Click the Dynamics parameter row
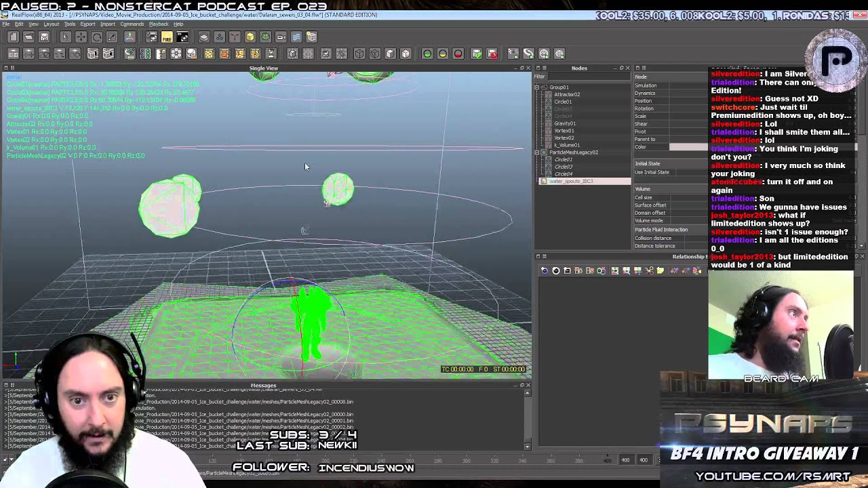Screen dimensions: 868x488 click(x=670, y=94)
